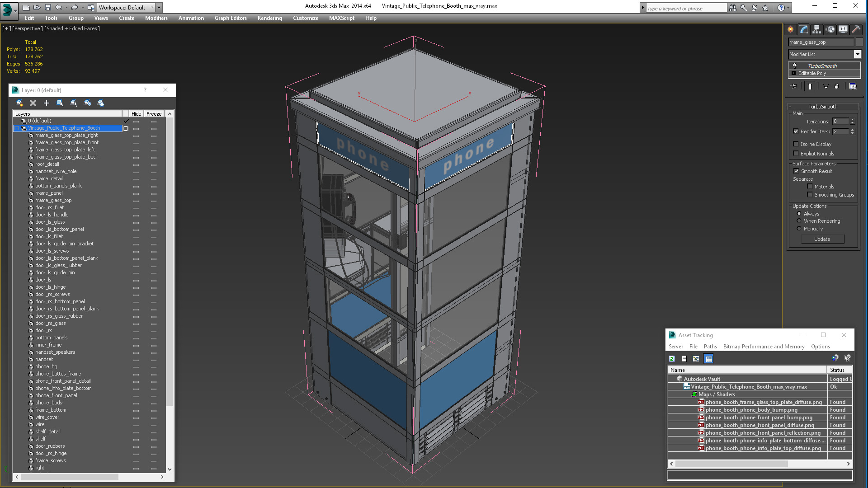Open the Modifiers menu
This screenshot has width=868, height=488.
(x=156, y=18)
